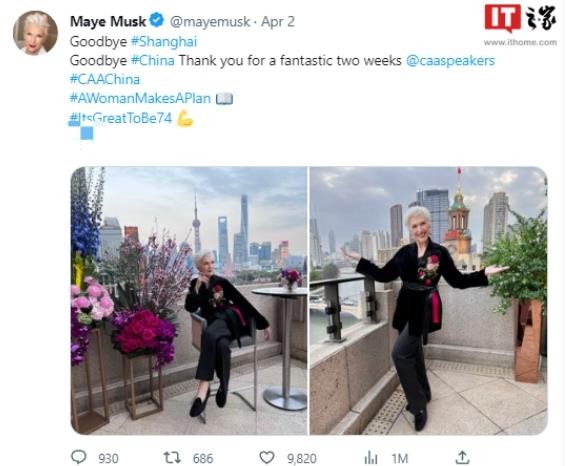The height and width of the screenshot is (466, 566).
Task: Open the @mayemusk handle
Action: 210,22
